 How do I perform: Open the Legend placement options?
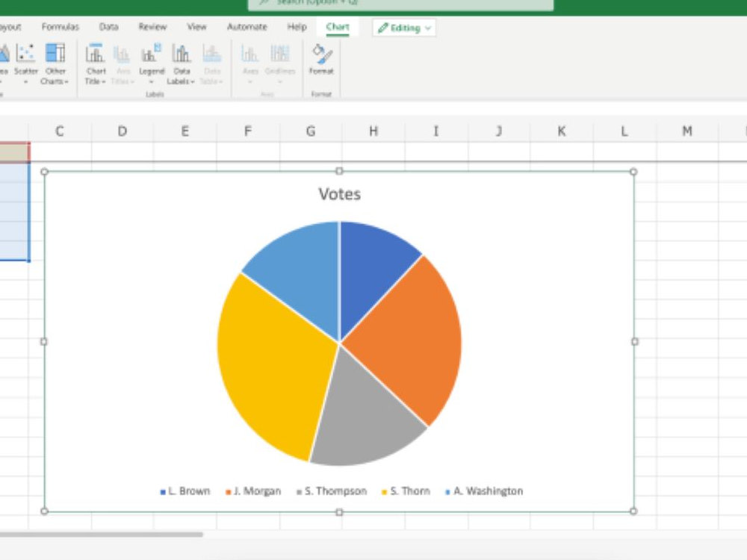[x=152, y=63]
